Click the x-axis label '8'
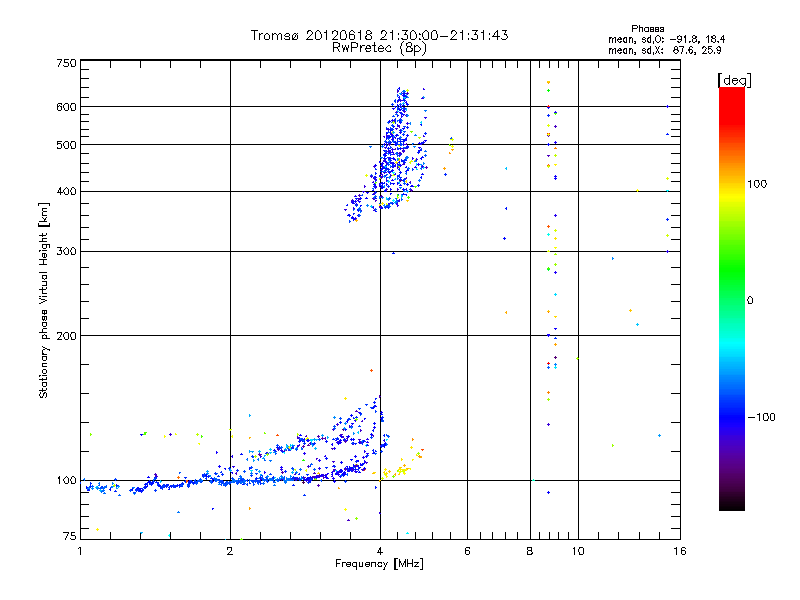 [x=530, y=551]
